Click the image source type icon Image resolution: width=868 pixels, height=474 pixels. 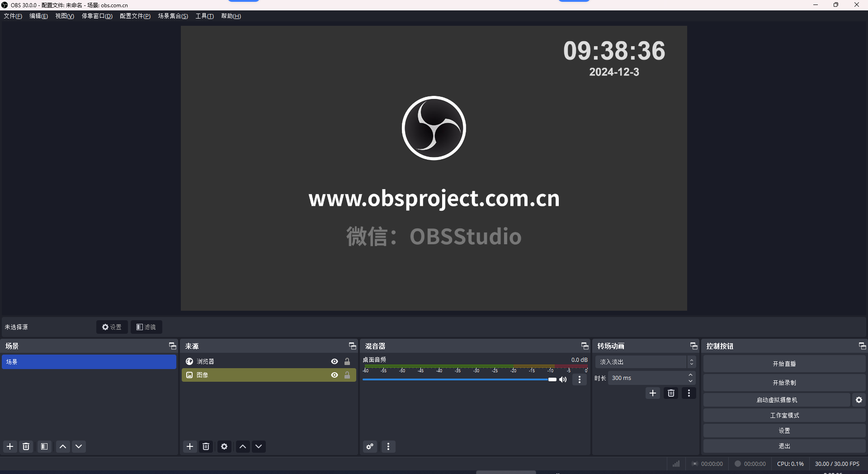click(x=189, y=375)
